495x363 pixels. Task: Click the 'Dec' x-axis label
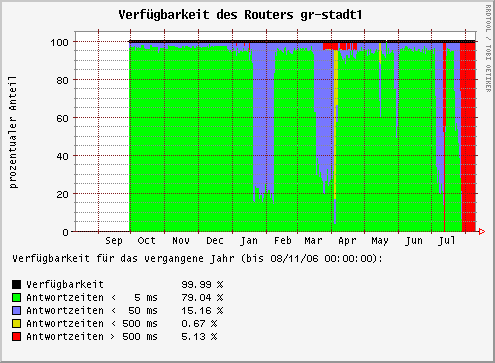pyautogui.click(x=215, y=241)
